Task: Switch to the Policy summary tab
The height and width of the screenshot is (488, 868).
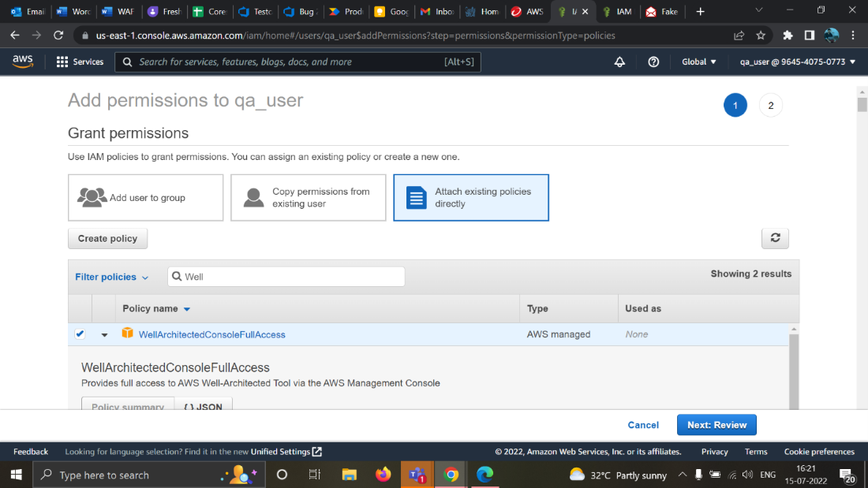Action: tap(128, 404)
